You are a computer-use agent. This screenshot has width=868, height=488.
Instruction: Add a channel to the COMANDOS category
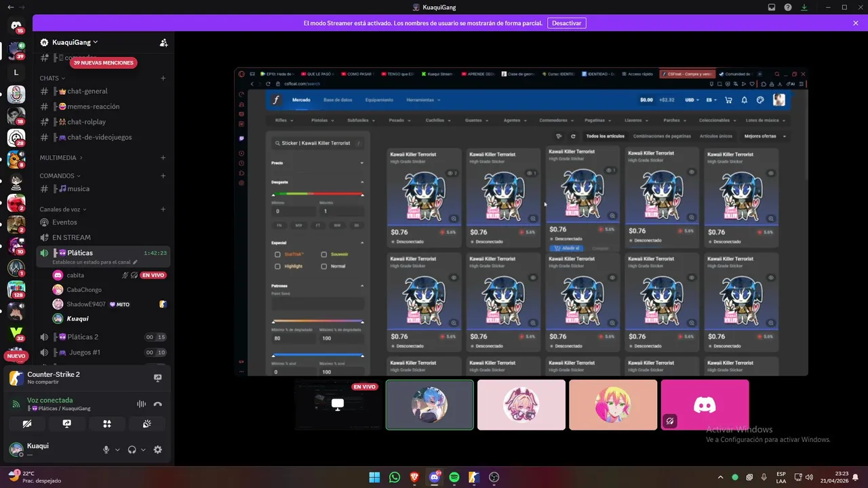pyautogui.click(x=163, y=176)
